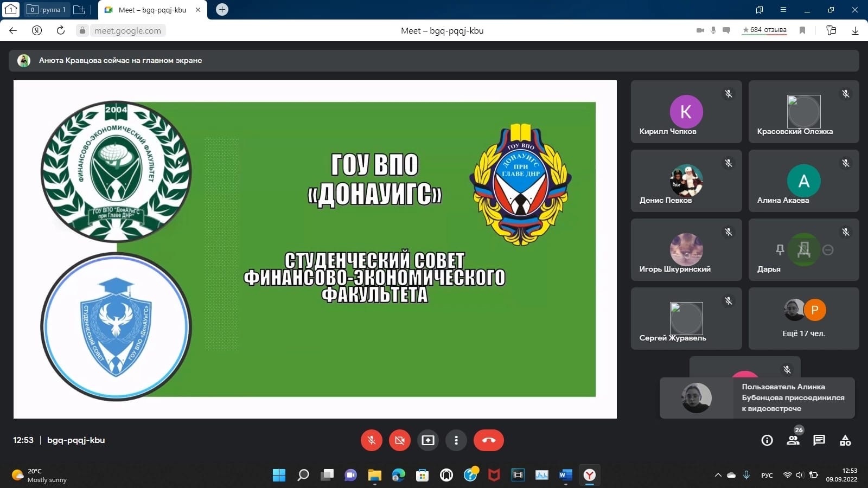Open the '684 отзыва' reviews link
Screen dimensions: 868x488
tap(764, 30)
